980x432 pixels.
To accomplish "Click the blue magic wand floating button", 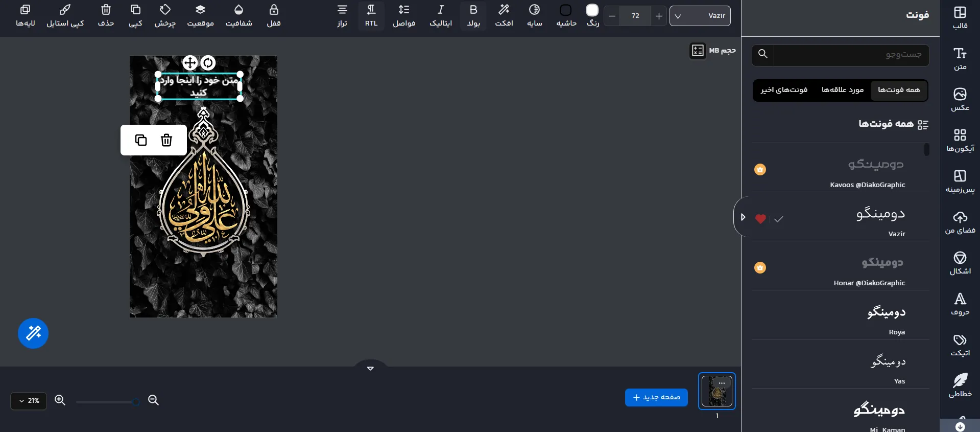I will pyautogui.click(x=33, y=333).
